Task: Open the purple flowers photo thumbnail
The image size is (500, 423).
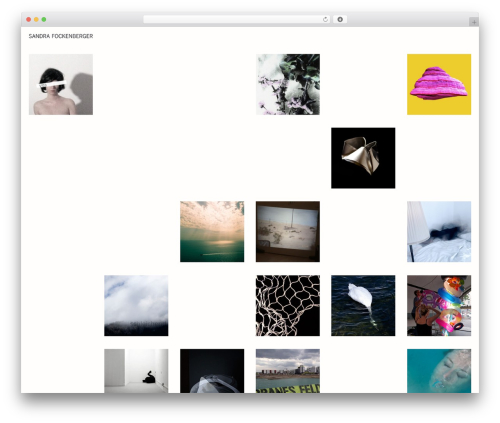Action: point(288,84)
